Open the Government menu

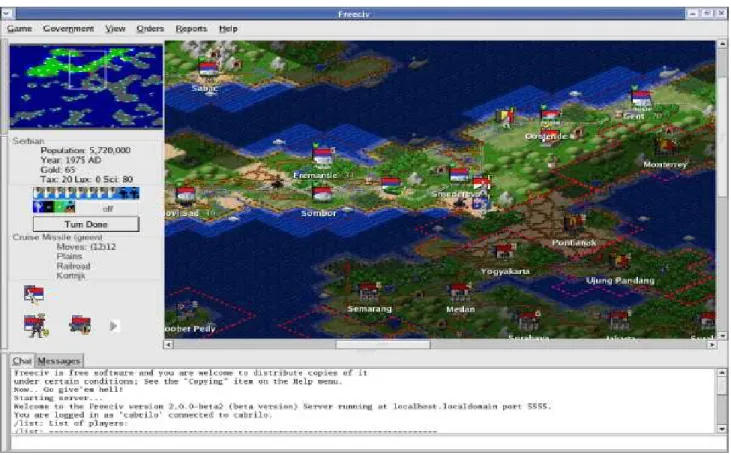coord(69,29)
